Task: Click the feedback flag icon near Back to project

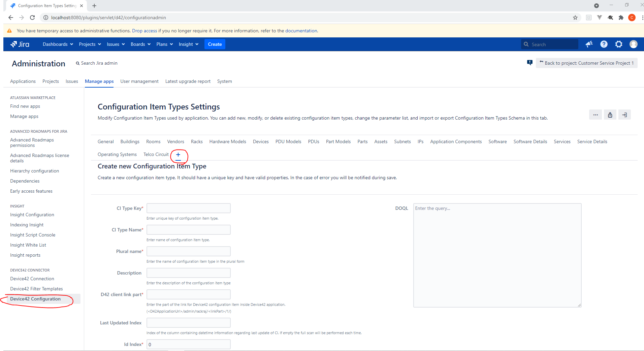Action: [x=529, y=63]
